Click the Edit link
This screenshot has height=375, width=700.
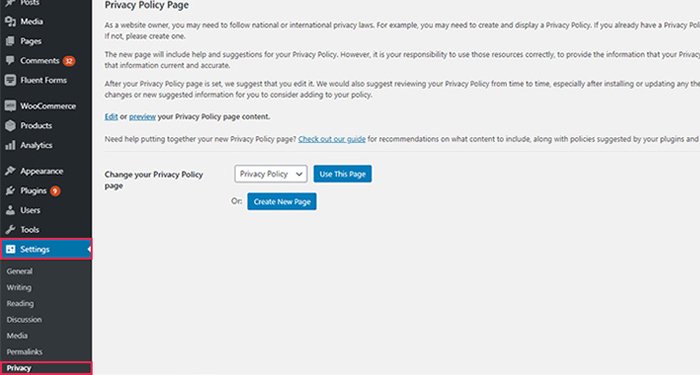pyautogui.click(x=111, y=117)
